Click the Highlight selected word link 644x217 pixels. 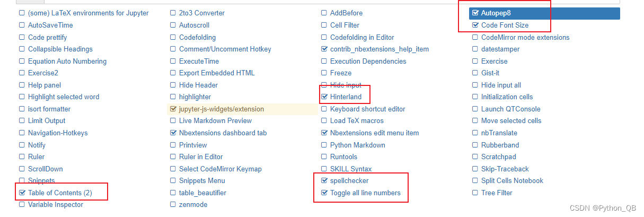pos(64,97)
